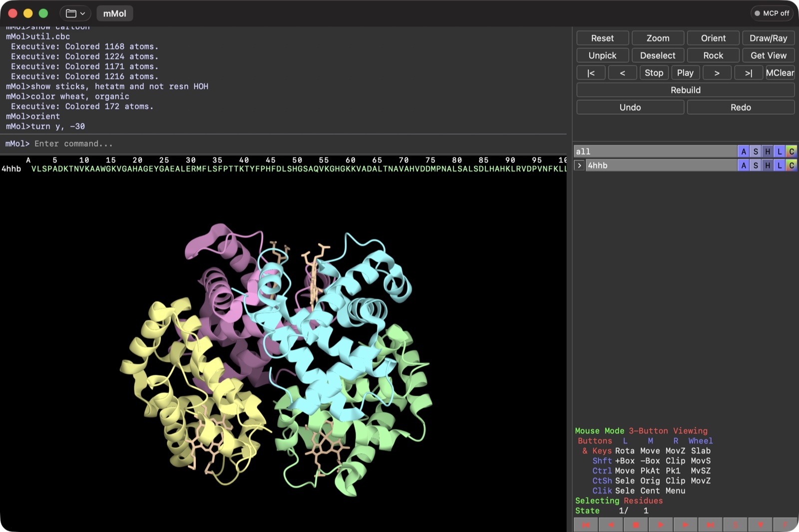Expand the 4hhb object chevron
The image size is (799, 532).
(x=579, y=165)
